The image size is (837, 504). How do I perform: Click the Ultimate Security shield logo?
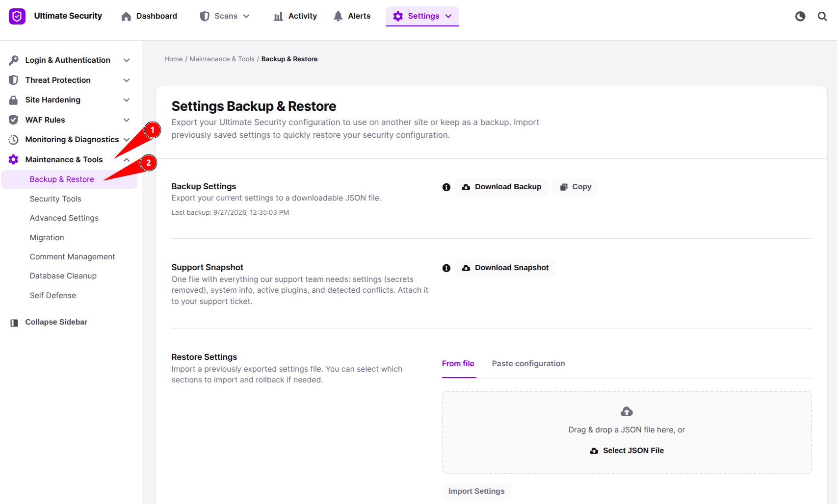point(17,16)
